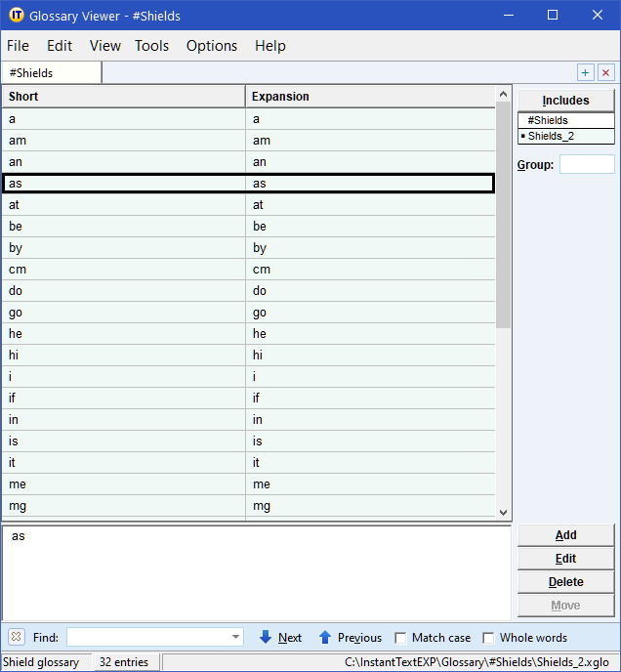
Task: Expand the Find dropdown arrow
Action: click(x=235, y=638)
